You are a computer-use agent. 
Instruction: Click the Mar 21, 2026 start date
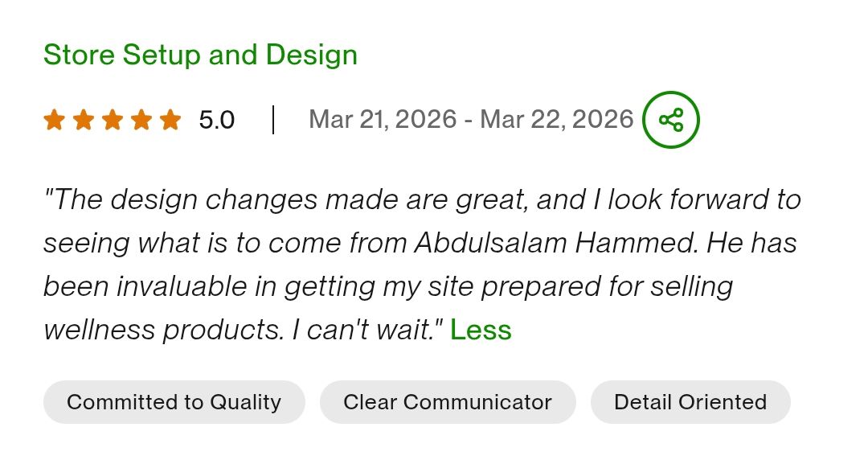point(383,120)
